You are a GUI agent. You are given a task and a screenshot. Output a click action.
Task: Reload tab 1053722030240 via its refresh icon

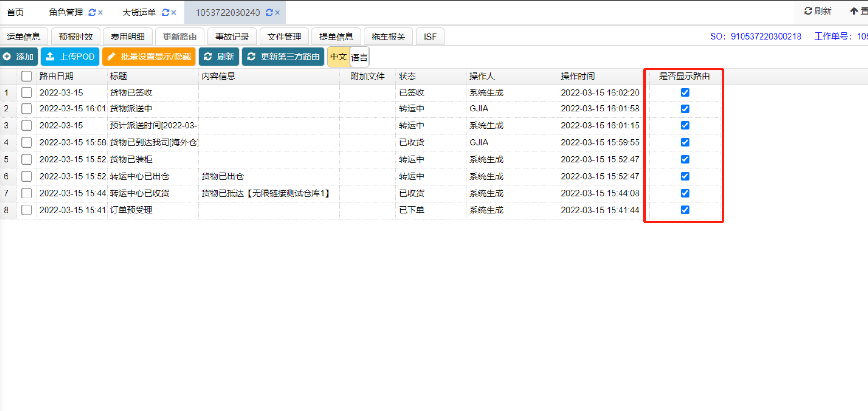(269, 13)
